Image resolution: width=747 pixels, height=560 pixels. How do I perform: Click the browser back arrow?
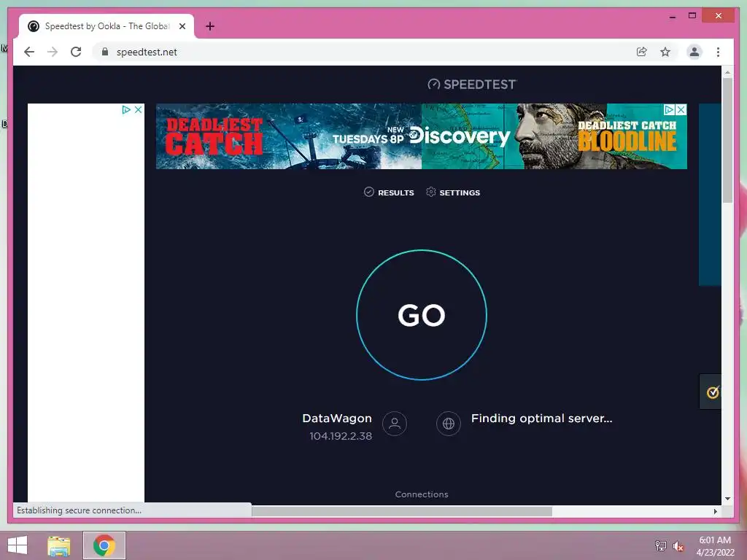click(29, 52)
